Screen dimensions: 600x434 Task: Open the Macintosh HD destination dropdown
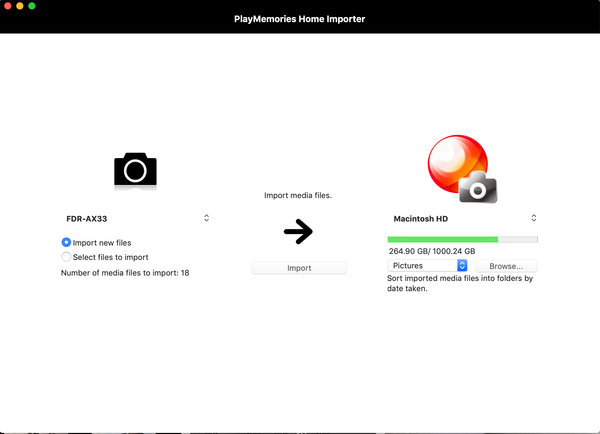(x=465, y=219)
